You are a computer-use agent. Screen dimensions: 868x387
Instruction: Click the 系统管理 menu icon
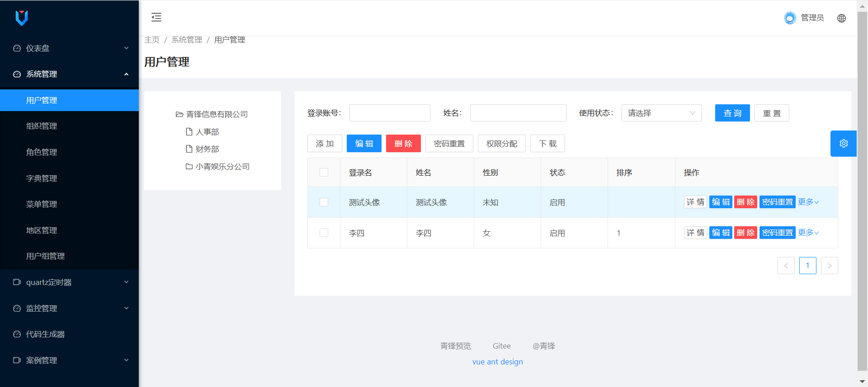[17, 74]
